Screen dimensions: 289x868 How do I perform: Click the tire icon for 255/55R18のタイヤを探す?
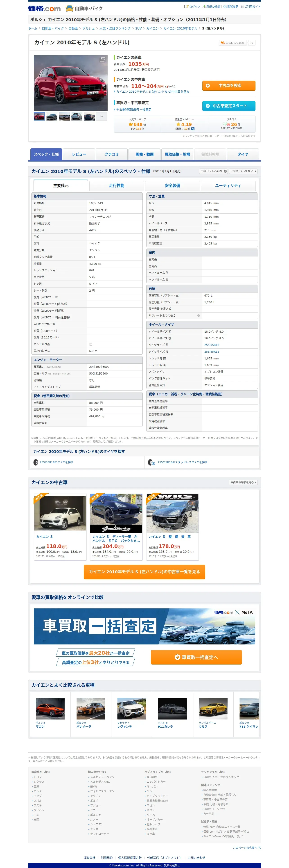pyautogui.click(x=36, y=462)
